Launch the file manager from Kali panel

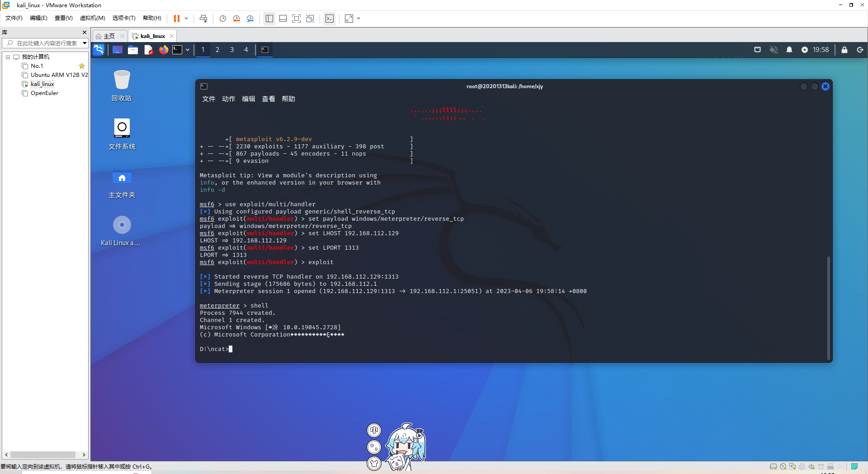(x=133, y=50)
